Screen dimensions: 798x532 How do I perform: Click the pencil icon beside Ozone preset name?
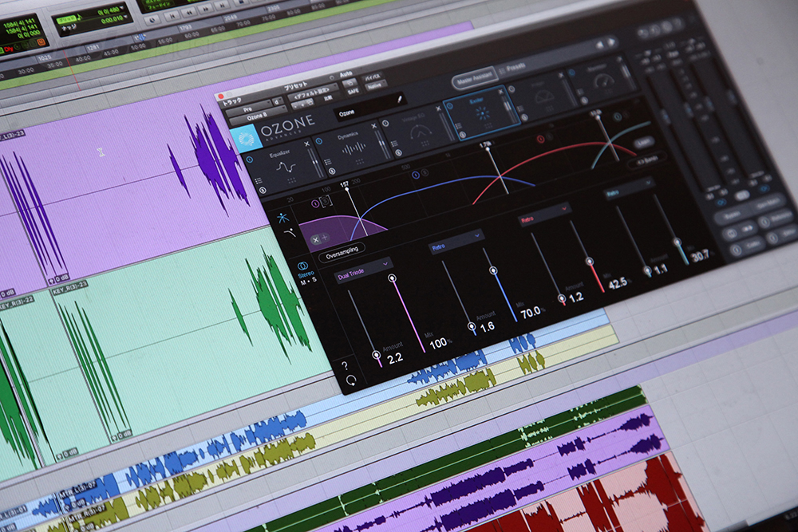[x=400, y=100]
